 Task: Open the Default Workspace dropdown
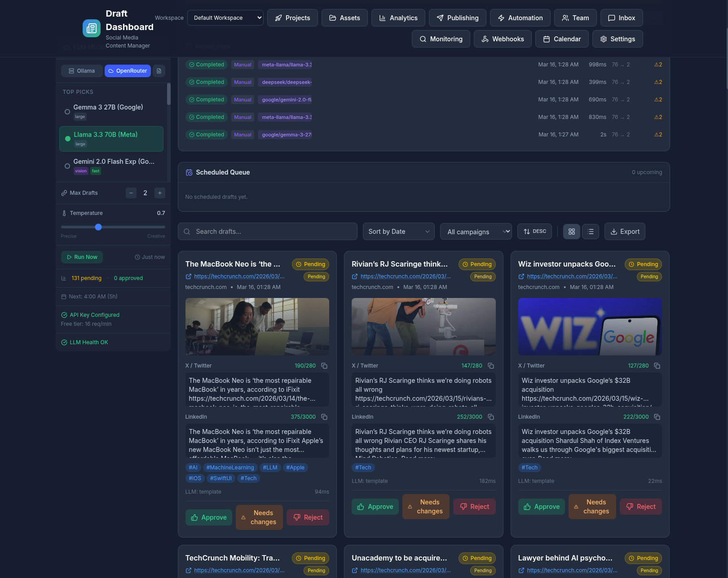225,18
